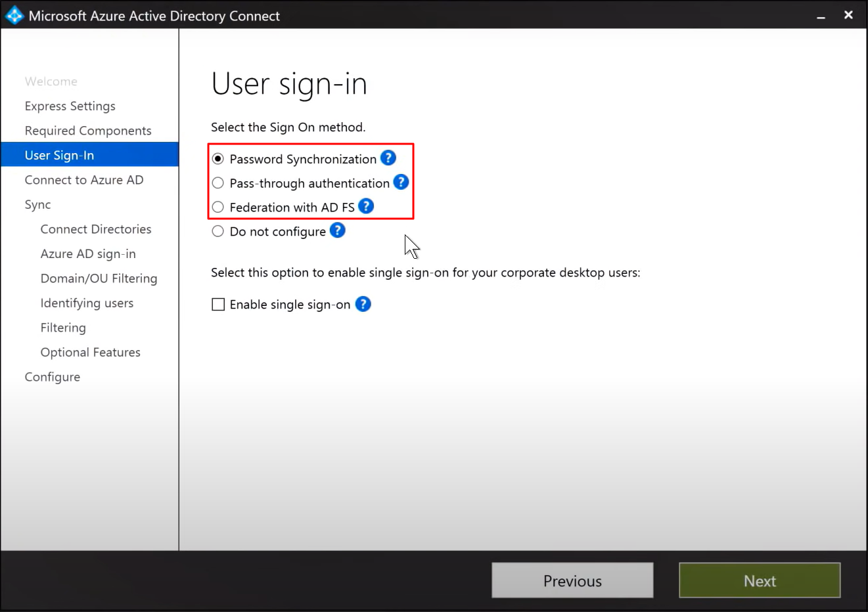Open help for Pass-through authentication
The height and width of the screenshot is (612, 868).
(x=401, y=182)
